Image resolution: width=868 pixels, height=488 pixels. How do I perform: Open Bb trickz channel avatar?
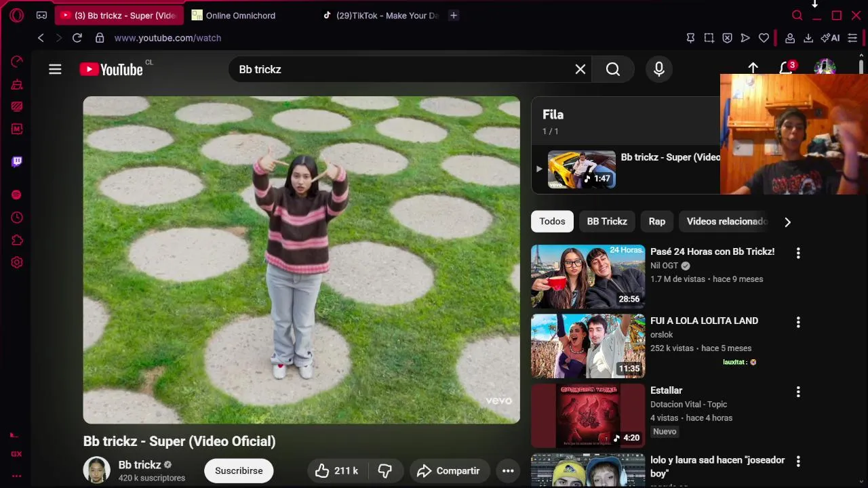point(96,470)
